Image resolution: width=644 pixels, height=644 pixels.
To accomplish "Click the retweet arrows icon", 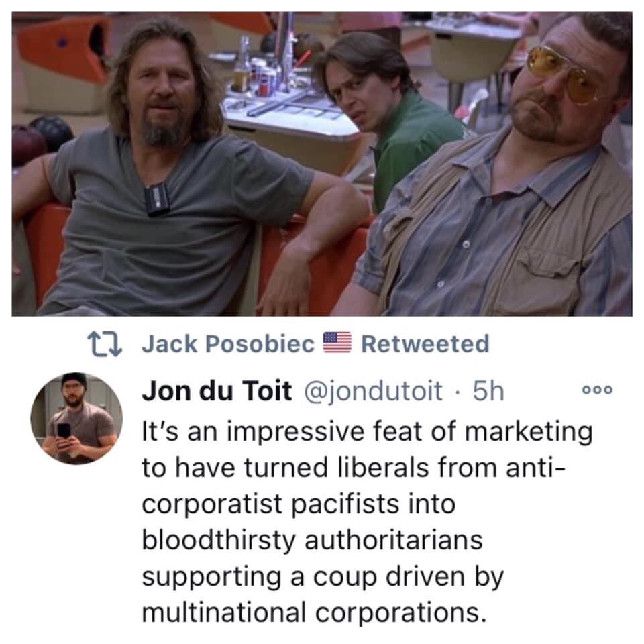I will click(105, 344).
